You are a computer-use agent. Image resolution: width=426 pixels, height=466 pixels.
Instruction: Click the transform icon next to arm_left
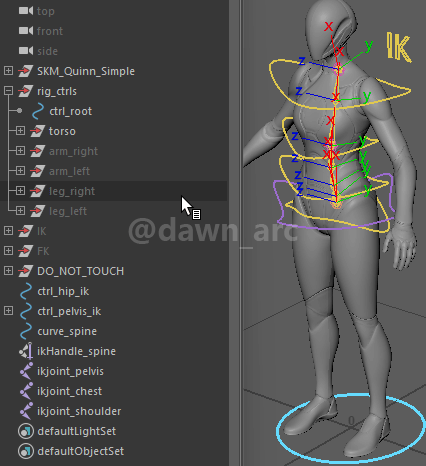coord(37,171)
